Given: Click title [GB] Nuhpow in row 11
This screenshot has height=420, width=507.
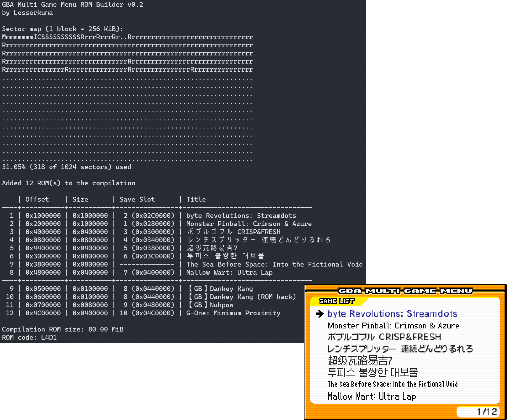Looking at the screenshot, I should click(210, 305).
